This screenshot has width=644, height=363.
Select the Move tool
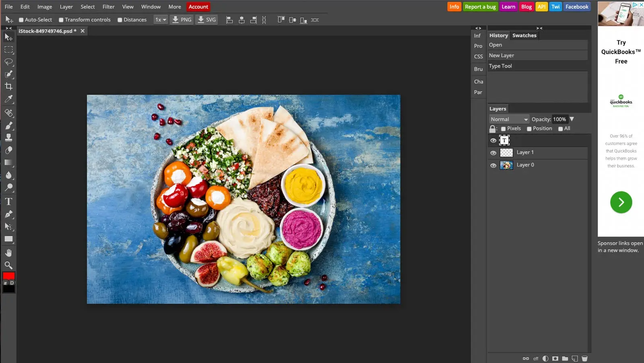coord(9,37)
